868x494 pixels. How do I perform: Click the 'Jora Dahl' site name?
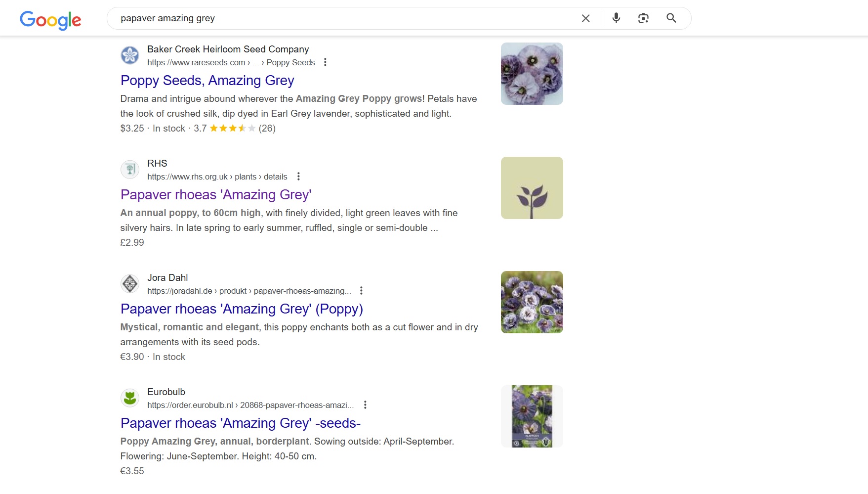pos(167,277)
